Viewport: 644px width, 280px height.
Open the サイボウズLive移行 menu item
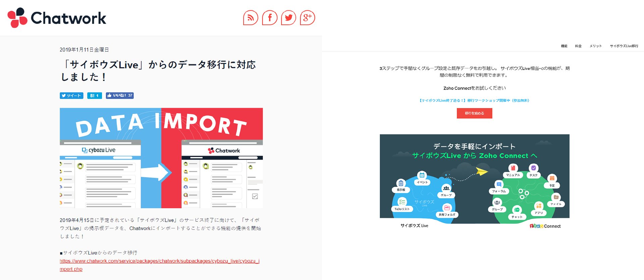(x=624, y=46)
